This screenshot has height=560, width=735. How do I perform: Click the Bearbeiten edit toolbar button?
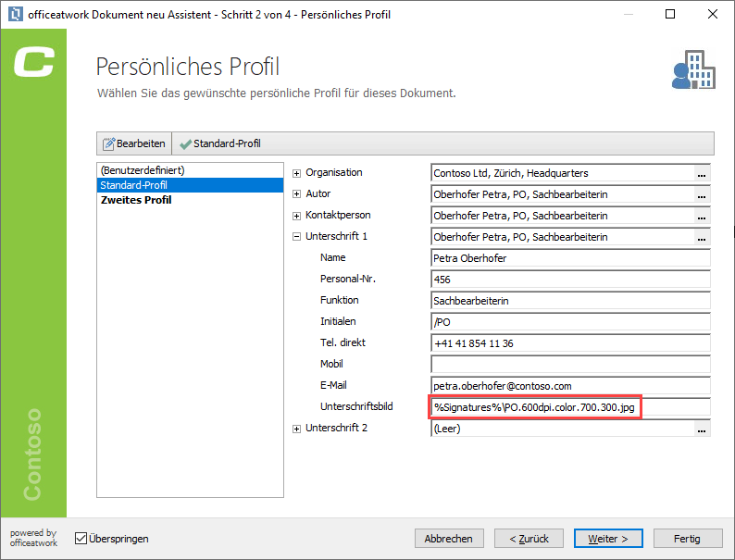[134, 143]
